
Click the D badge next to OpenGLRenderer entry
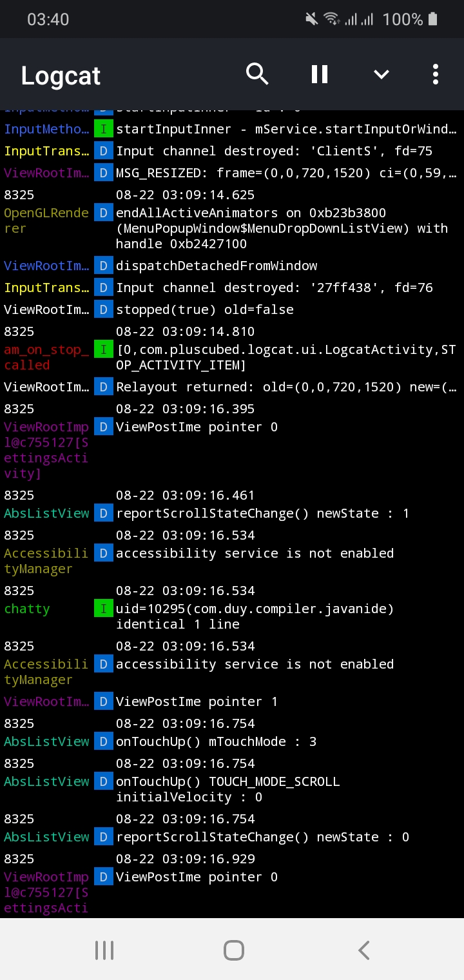103,213
